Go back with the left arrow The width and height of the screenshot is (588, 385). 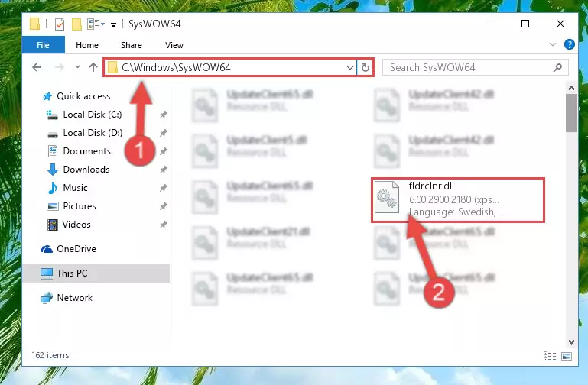[x=37, y=67]
